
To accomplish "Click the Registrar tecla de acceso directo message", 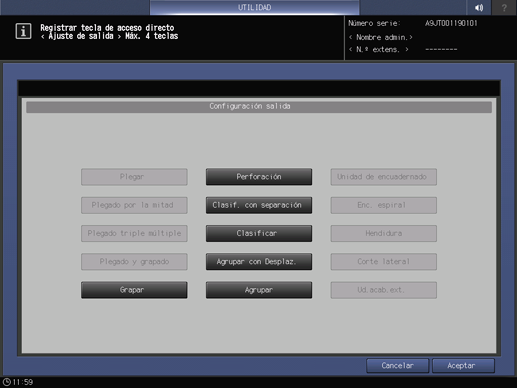I will coord(107,28).
